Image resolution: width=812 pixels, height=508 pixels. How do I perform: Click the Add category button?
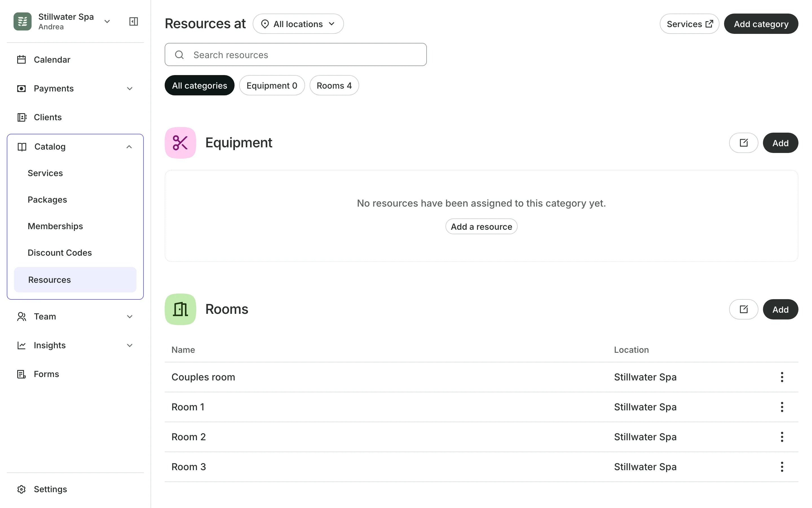click(x=761, y=24)
